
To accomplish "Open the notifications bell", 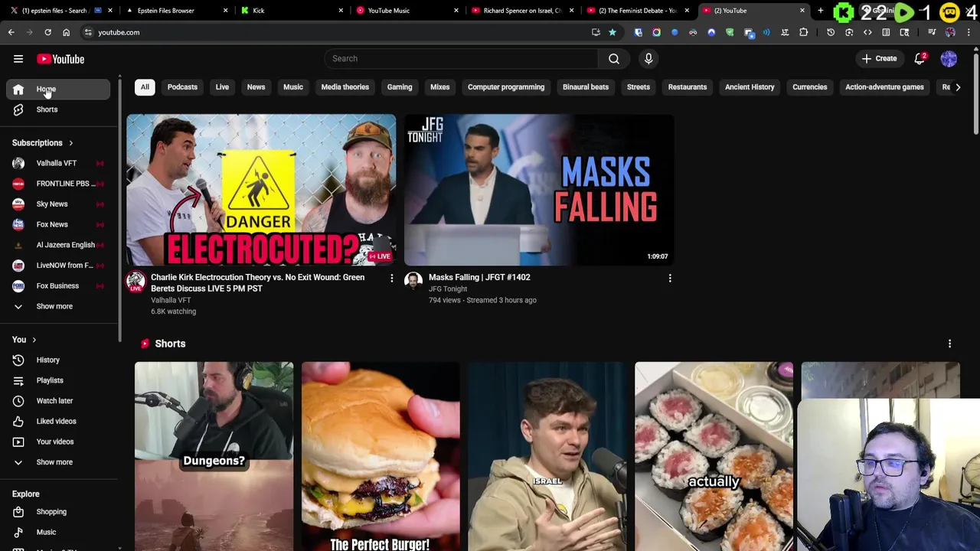I will (920, 59).
